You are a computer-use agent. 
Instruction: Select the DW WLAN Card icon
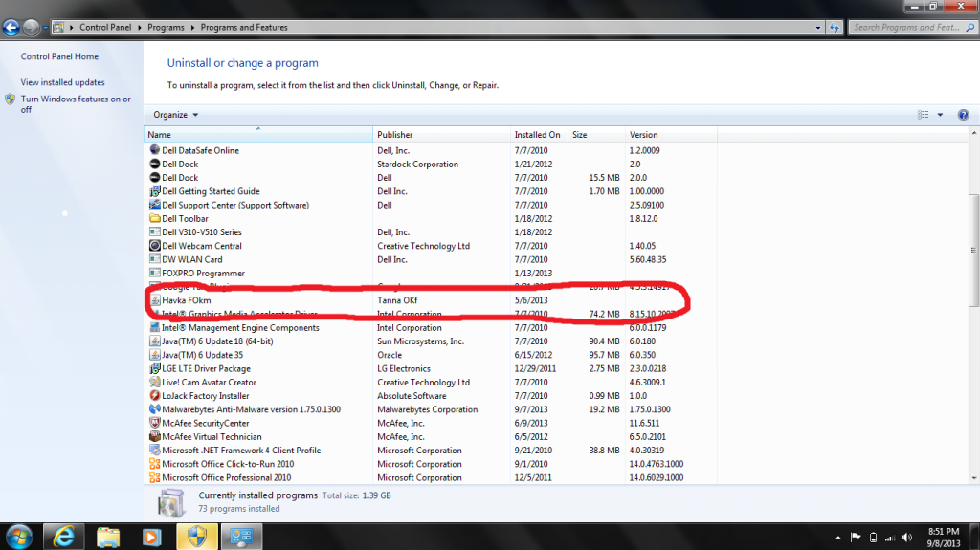[x=154, y=259]
